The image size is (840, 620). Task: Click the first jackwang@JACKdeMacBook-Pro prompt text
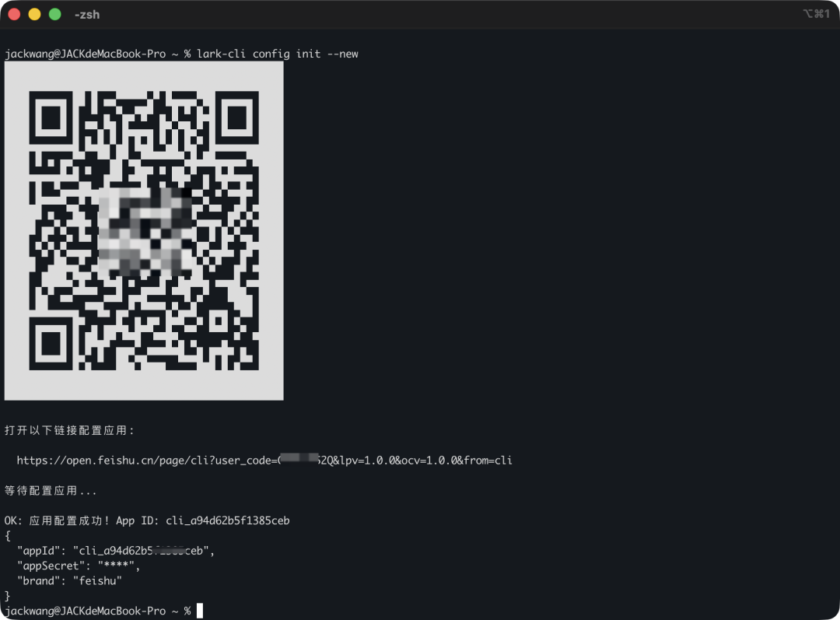(x=86, y=54)
